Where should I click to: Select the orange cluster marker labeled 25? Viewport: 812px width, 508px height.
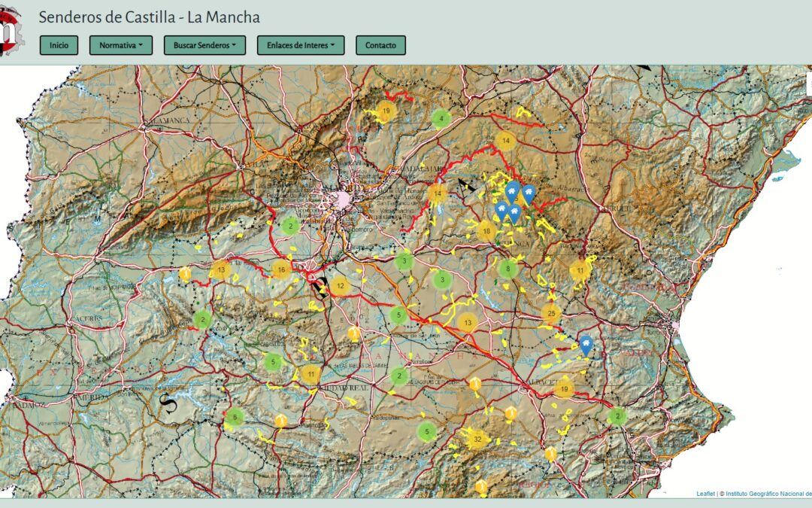tap(551, 313)
